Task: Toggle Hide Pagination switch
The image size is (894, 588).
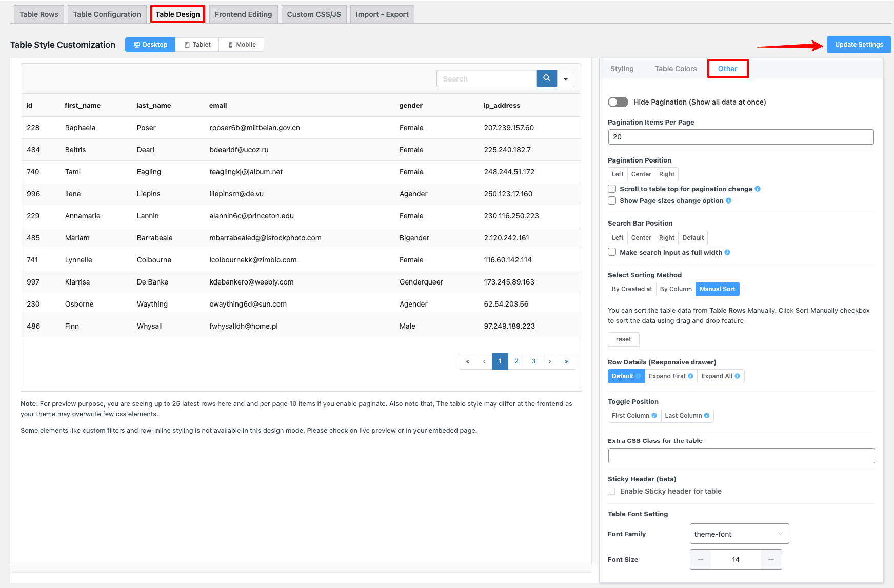Action: coord(618,102)
